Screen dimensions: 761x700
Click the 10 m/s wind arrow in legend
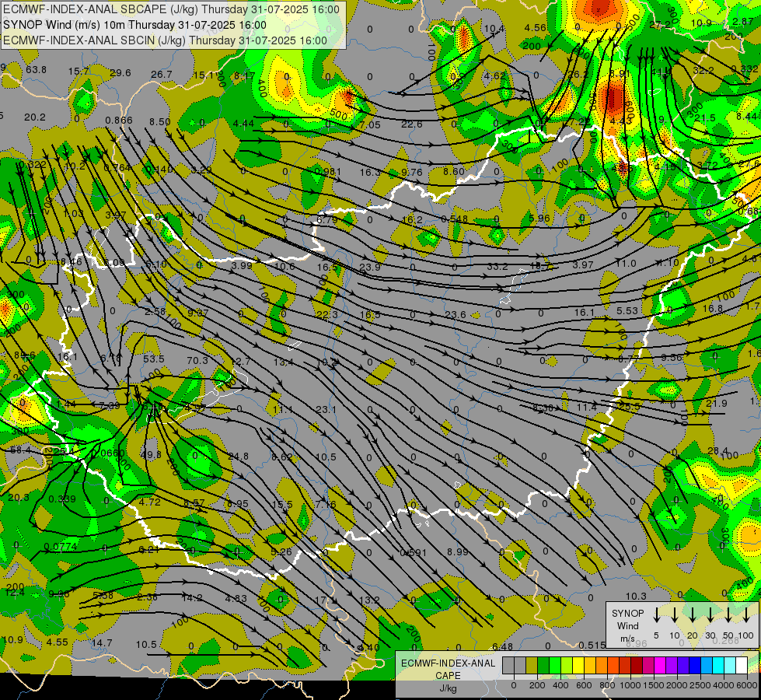(674, 615)
